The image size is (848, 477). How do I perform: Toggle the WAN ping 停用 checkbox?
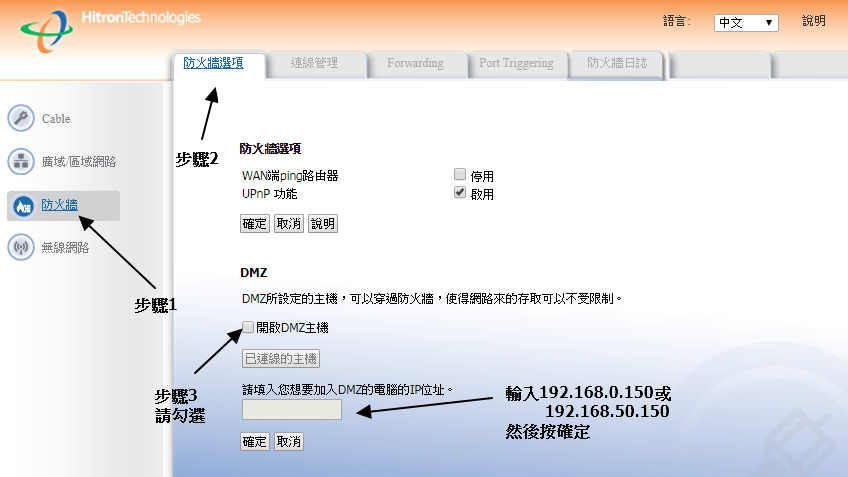(460, 175)
